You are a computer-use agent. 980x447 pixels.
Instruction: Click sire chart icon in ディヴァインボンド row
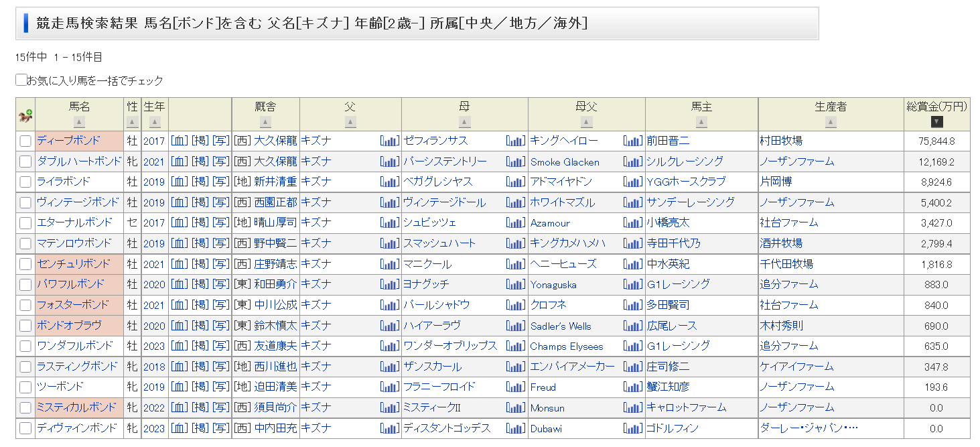[389, 428]
